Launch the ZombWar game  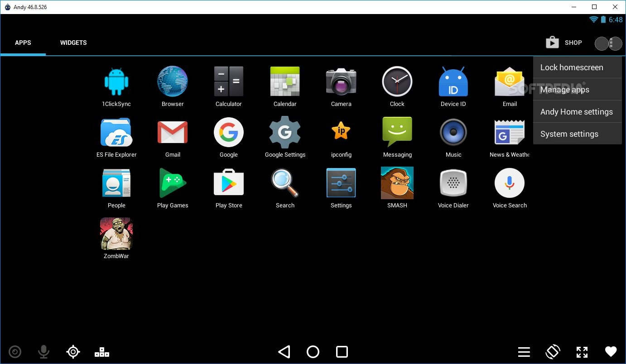pyautogui.click(x=116, y=239)
